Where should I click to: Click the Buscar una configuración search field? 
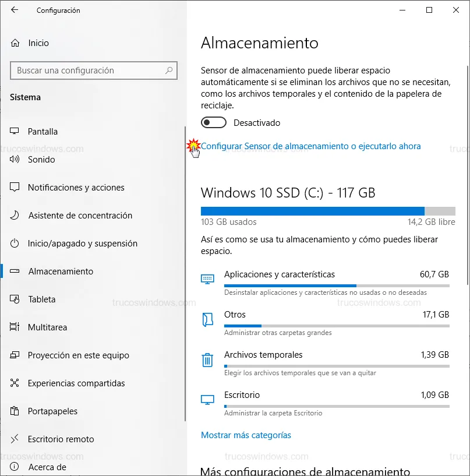coord(87,70)
